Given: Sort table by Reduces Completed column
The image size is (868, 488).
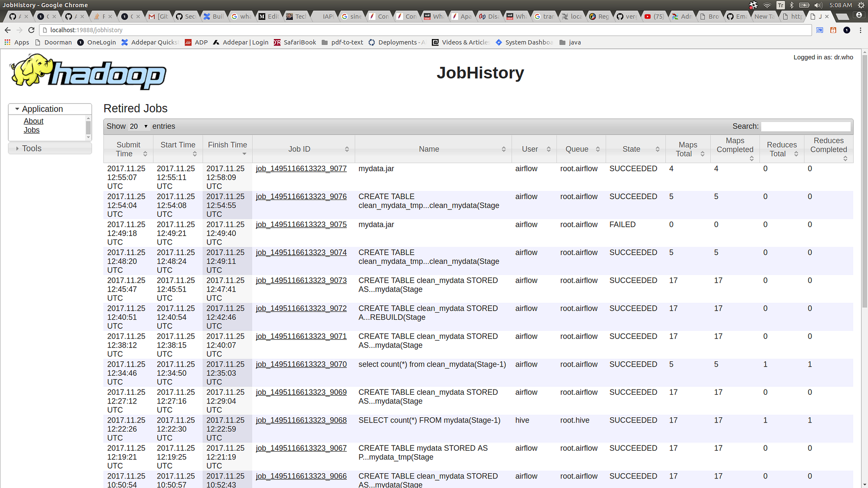Looking at the screenshot, I should [x=829, y=149].
